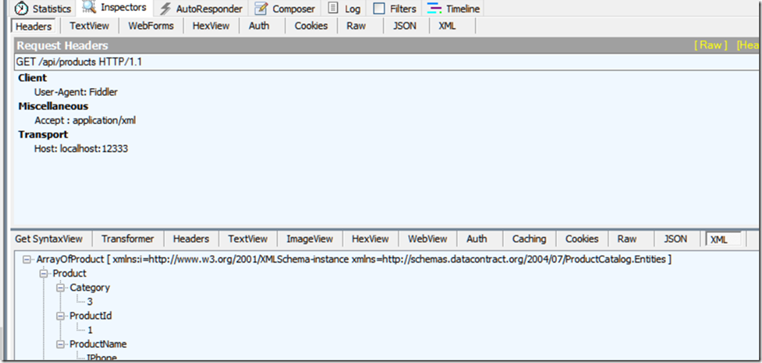The width and height of the screenshot is (762, 363).
Task: Click the AutoResponder lightning bolt icon
Action: (x=165, y=8)
